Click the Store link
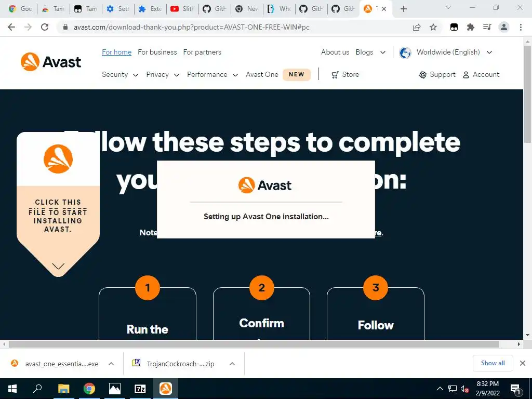 coord(351,75)
